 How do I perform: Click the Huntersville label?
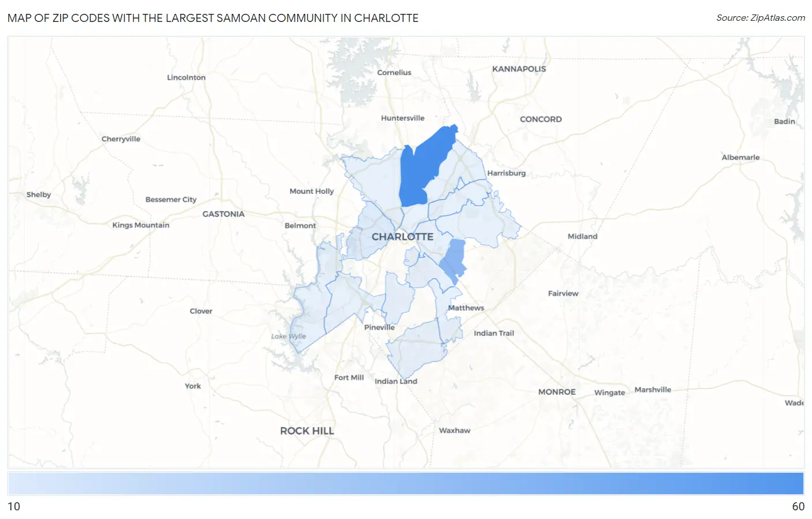click(403, 118)
